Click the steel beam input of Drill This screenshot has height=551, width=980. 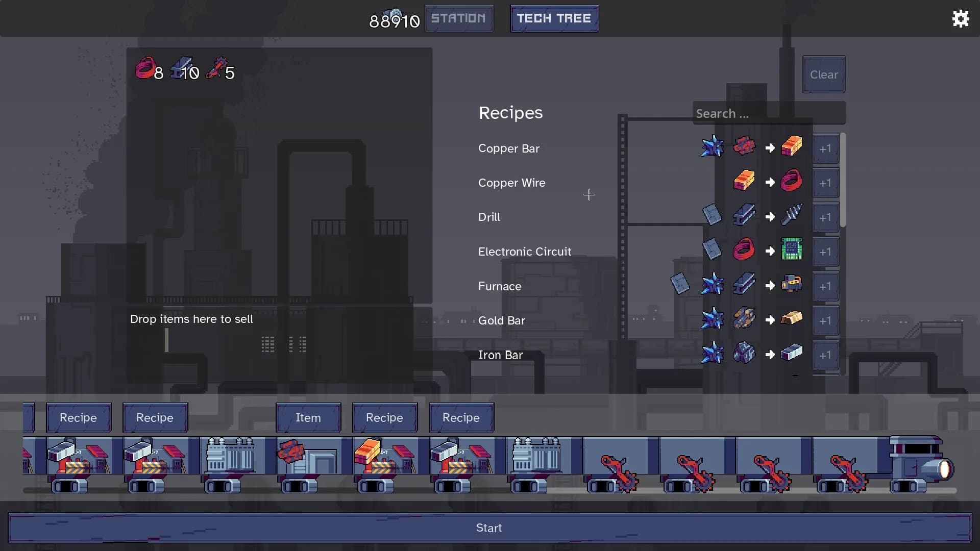click(744, 215)
